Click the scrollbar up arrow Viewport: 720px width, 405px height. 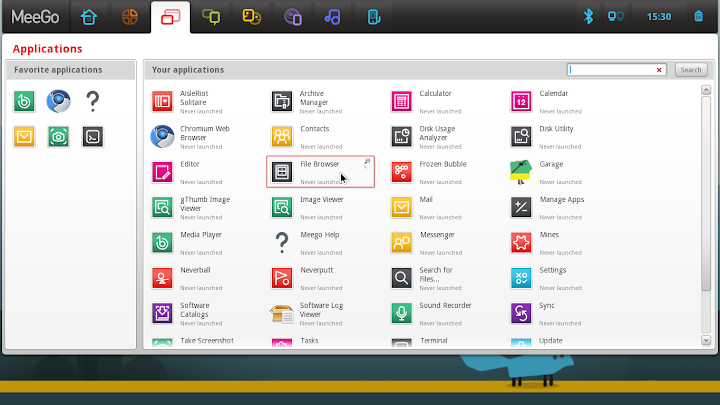point(706,90)
